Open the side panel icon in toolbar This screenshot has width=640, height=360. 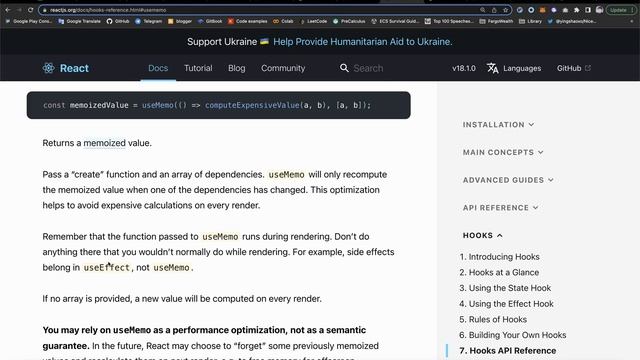point(588,10)
